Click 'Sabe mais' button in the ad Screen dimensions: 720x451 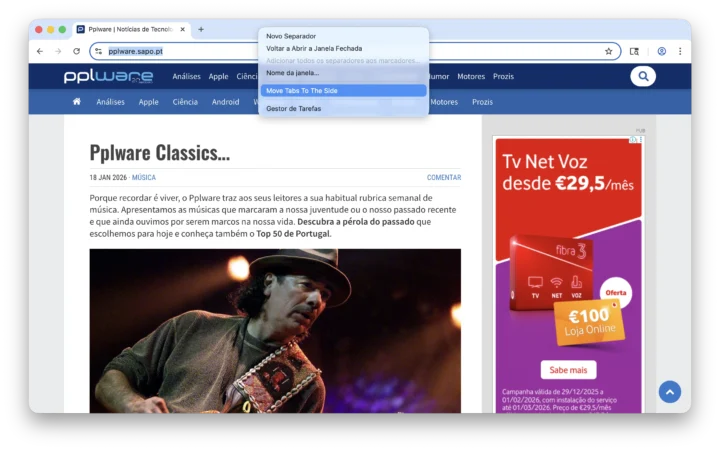point(568,369)
